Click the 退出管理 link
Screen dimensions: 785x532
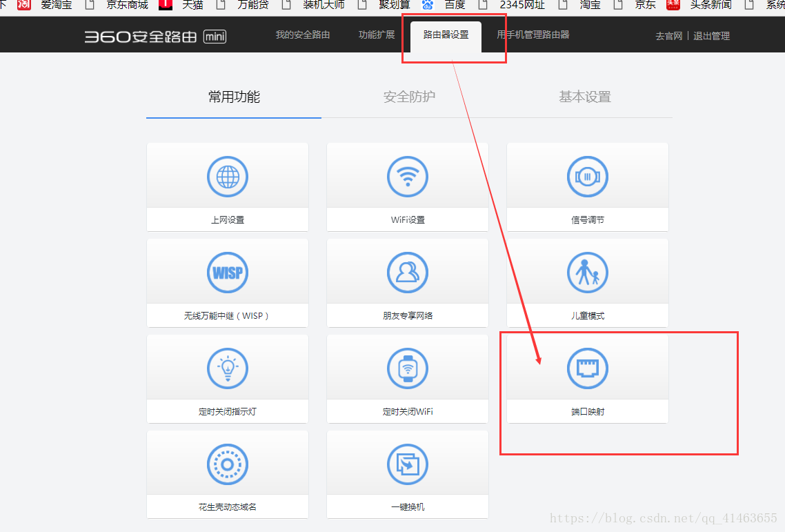(711, 36)
